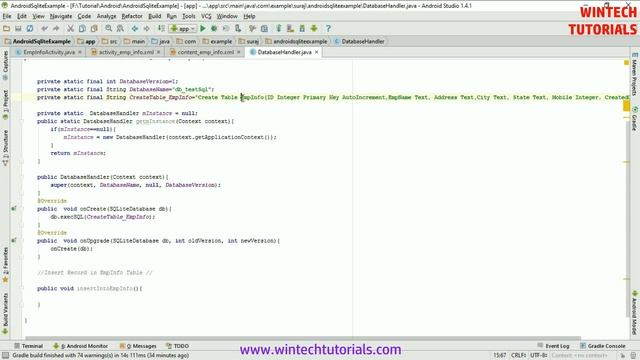
Task: Switch to the activity_emp_info.xml tab
Action: click(125, 52)
